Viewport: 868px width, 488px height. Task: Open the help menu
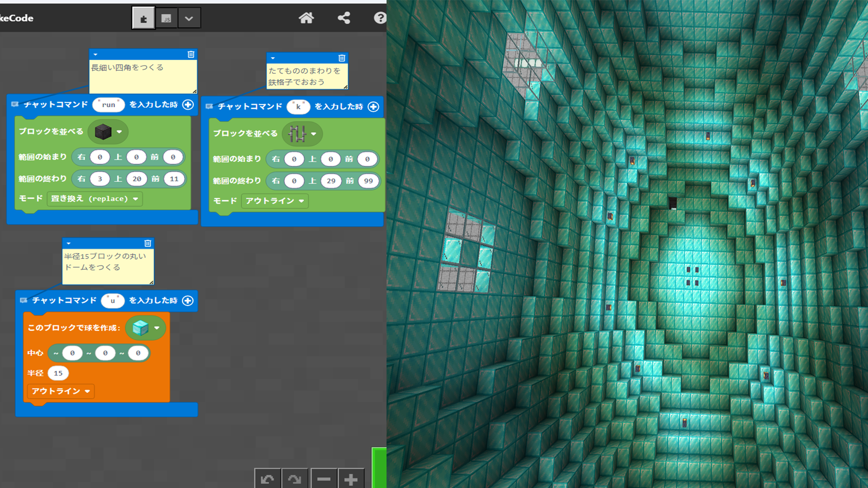click(x=380, y=18)
